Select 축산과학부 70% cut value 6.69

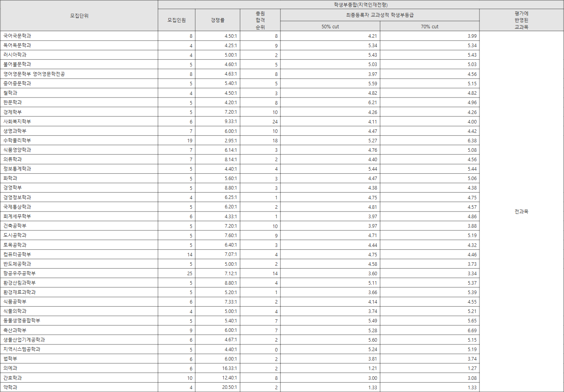(472, 331)
